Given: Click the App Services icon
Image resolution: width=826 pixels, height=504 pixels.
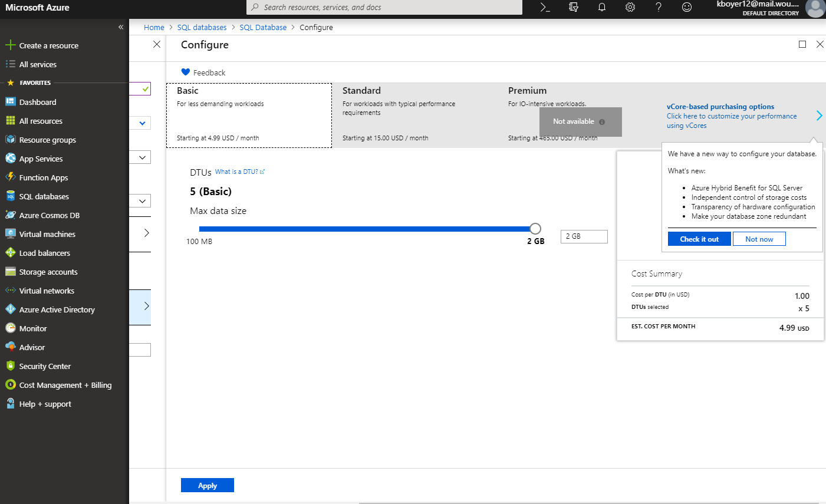Looking at the screenshot, I should click(10, 159).
